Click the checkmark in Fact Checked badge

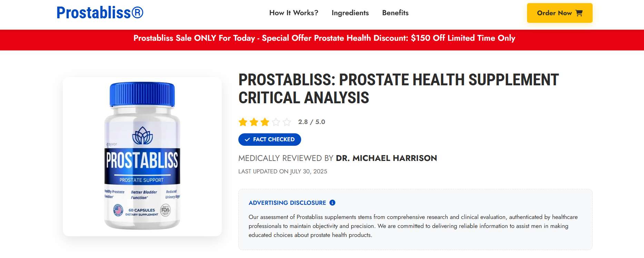coord(247,140)
